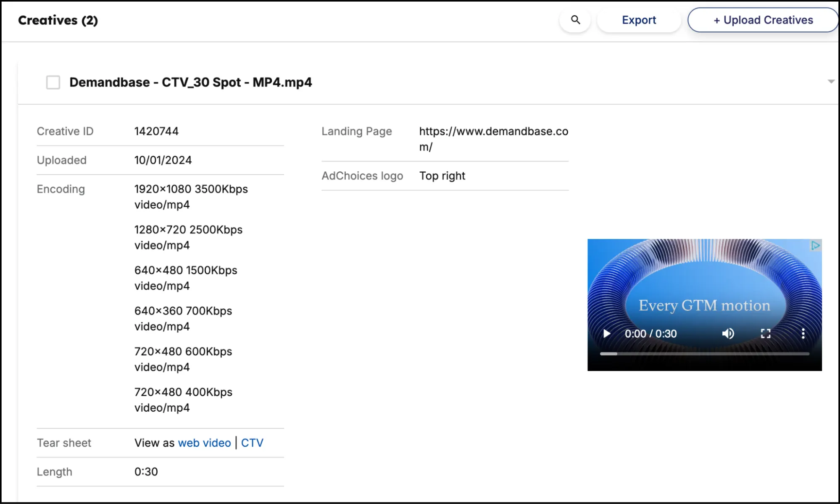840x504 pixels.
Task: Play the creative video preview
Action: click(606, 333)
